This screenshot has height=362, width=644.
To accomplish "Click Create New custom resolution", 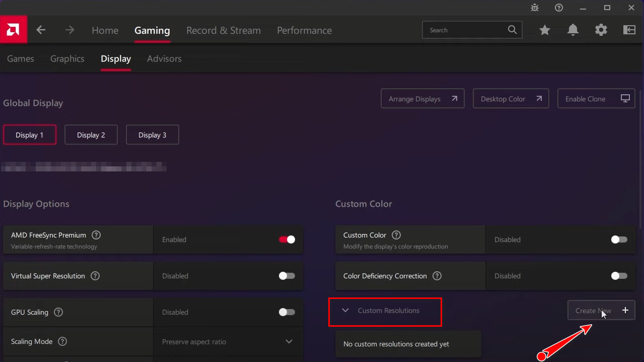I will (601, 311).
